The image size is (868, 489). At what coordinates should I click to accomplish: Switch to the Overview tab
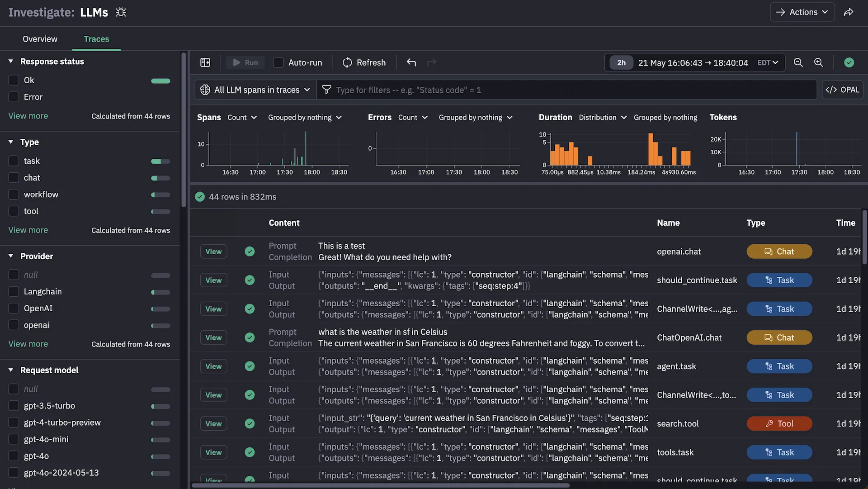point(40,39)
